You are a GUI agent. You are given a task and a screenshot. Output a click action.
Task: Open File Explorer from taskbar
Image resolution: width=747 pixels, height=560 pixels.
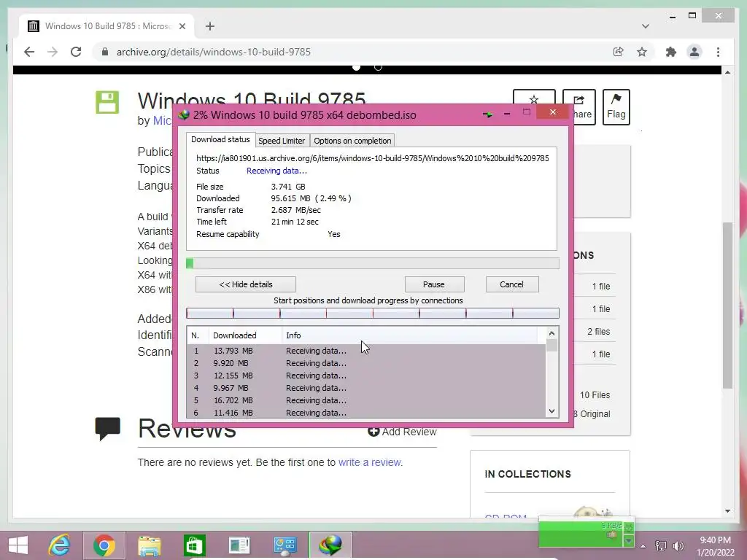pyautogui.click(x=149, y=545)
